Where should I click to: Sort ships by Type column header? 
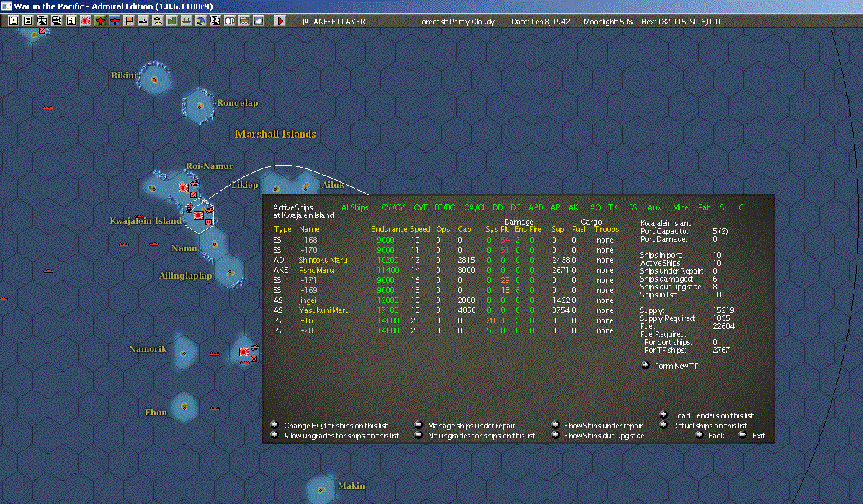(282, 229)
